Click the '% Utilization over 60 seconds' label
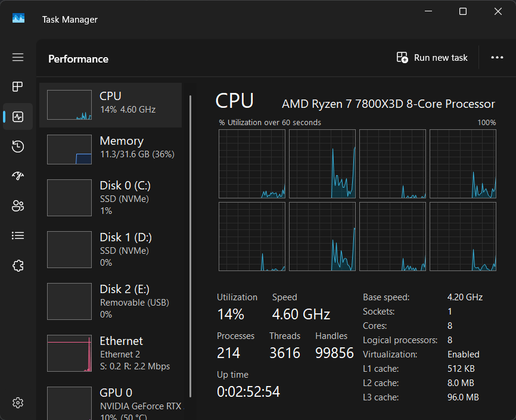Image resolution: width=516 pixels, height=420 pixels. tap(270, 123)
